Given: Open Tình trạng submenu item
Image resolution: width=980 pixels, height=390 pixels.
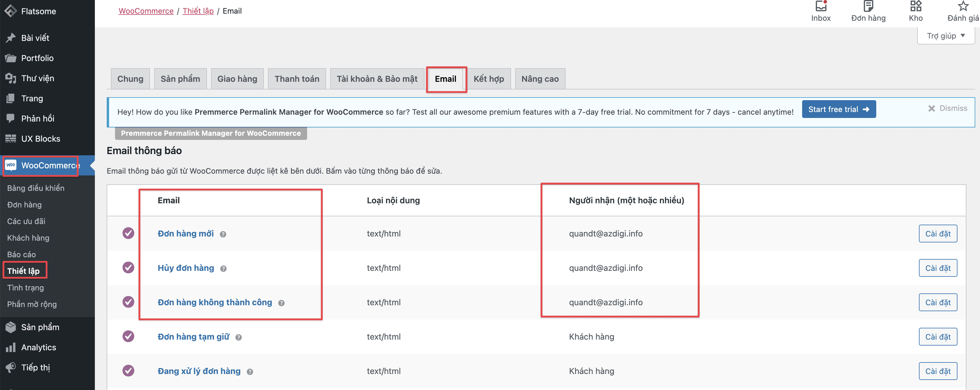Looking at the screenshot, I should point(25,288).
